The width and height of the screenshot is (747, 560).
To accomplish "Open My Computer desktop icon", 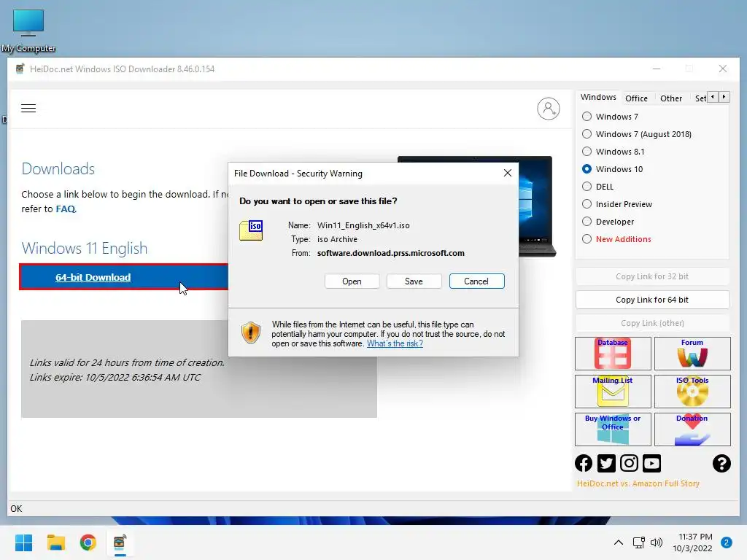I will [x=28, y=31].
